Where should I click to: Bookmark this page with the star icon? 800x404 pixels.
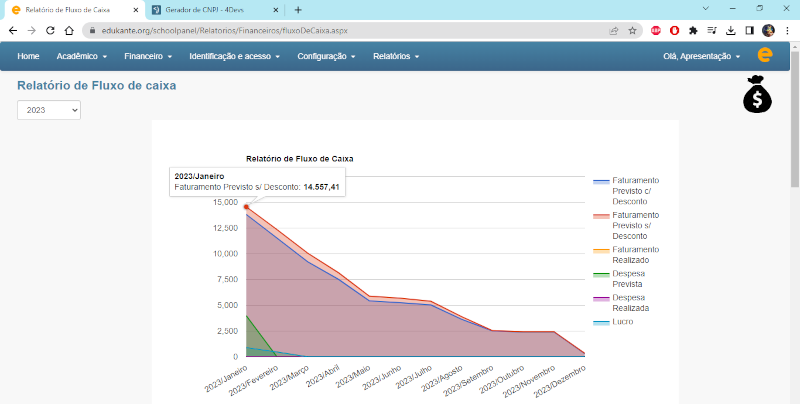point(632,31)
